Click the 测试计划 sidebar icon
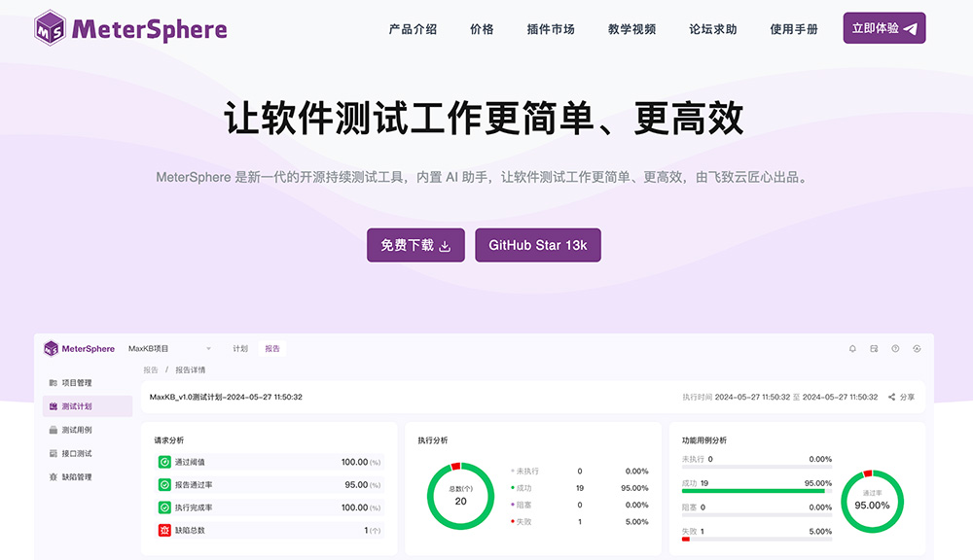 click(x=54, y=406)
